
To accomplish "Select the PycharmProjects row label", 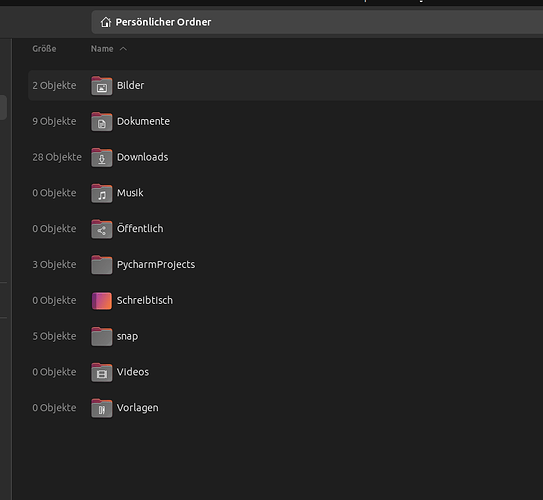I will pyautogui.click(x=156, y=265).
